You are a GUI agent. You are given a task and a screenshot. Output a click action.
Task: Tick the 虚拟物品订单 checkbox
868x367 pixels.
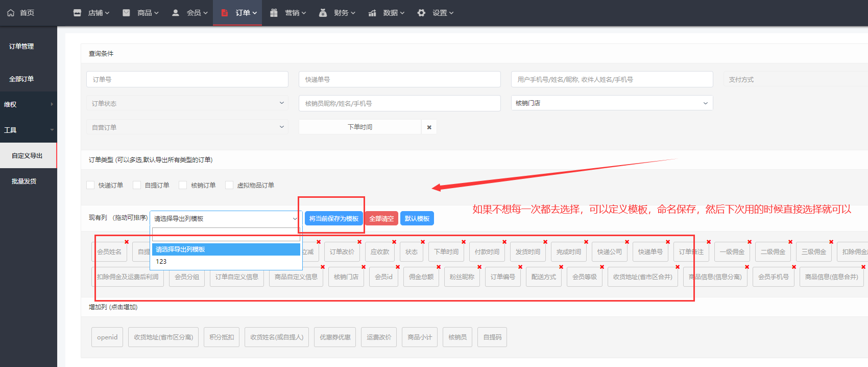(229, 185)
